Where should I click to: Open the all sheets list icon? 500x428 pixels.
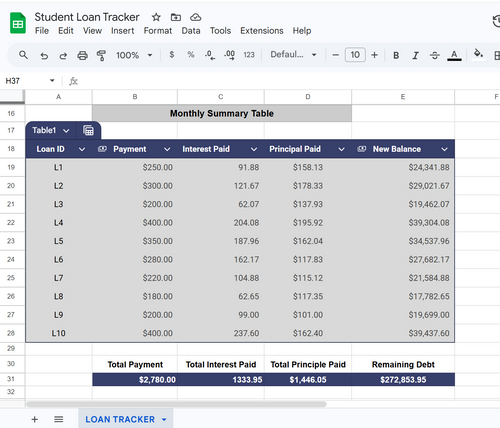[x=59, y=419]
